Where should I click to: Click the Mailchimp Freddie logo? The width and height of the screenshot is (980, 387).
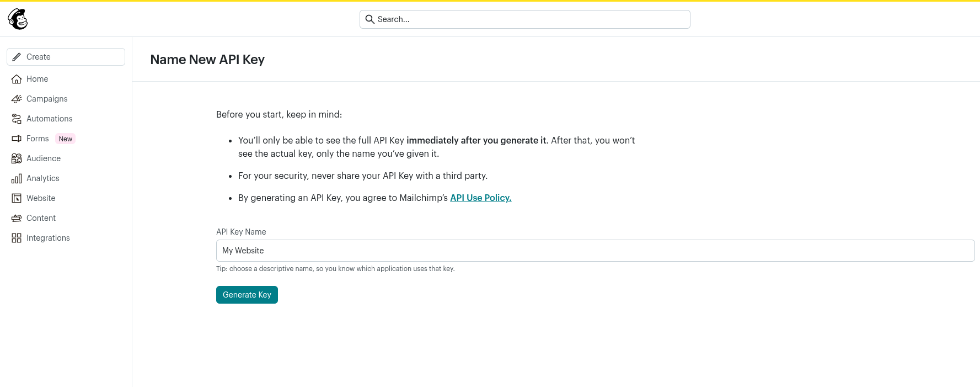pyautogui.click(x=18, y=19)
